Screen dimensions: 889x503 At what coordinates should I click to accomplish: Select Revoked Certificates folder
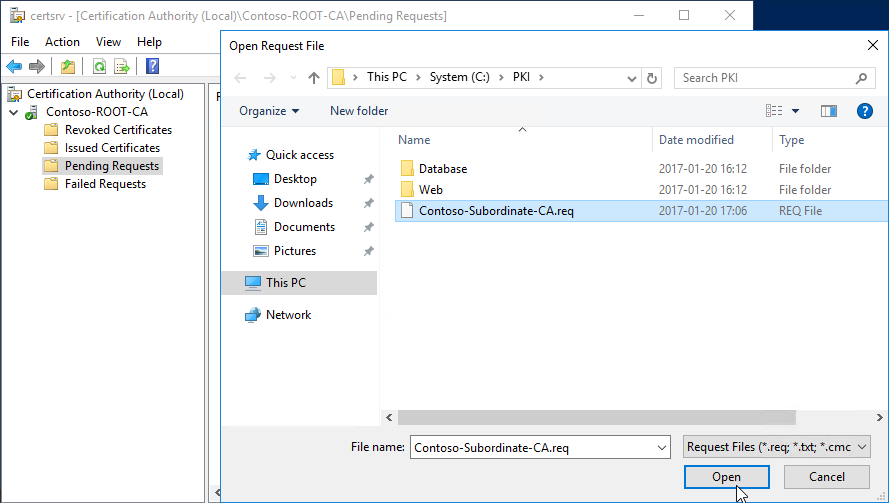click(118, 130)
